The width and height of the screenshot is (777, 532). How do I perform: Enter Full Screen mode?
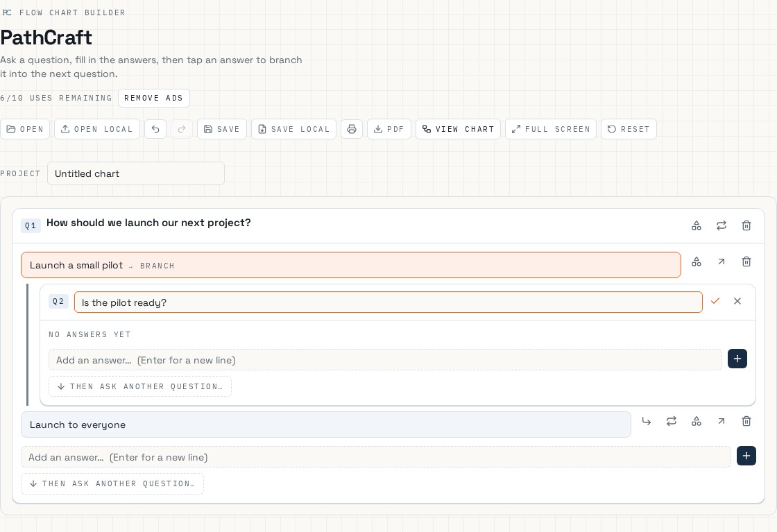point(551,129)
